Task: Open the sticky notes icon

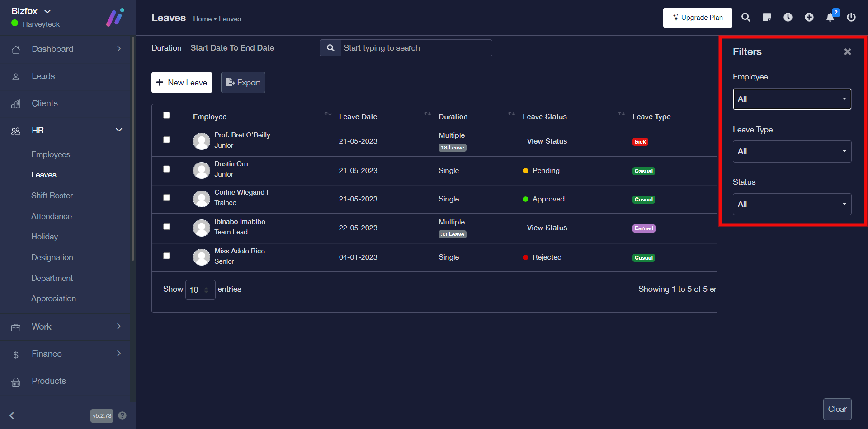Action: point(767,18)
